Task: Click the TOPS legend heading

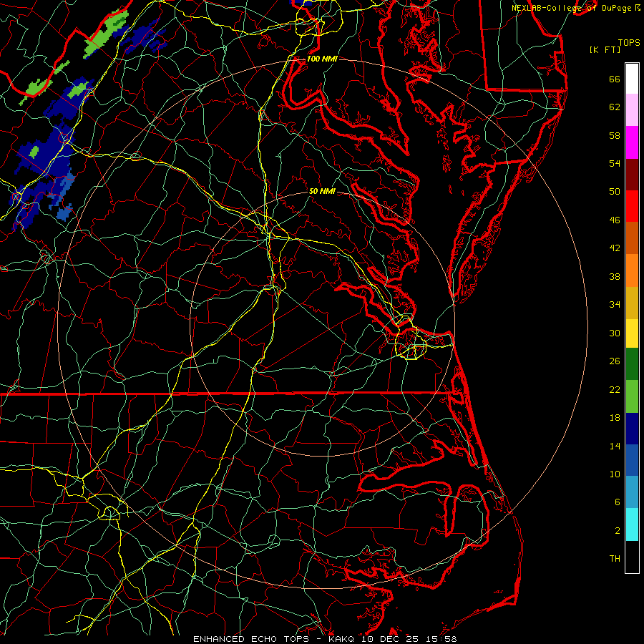Action: point(629,42)
